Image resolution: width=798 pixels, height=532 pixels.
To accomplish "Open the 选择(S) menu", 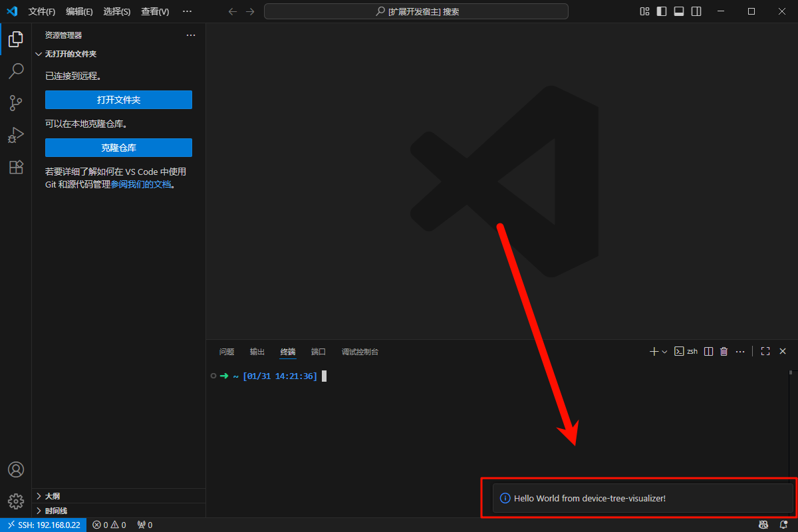I will coord(117,11).
